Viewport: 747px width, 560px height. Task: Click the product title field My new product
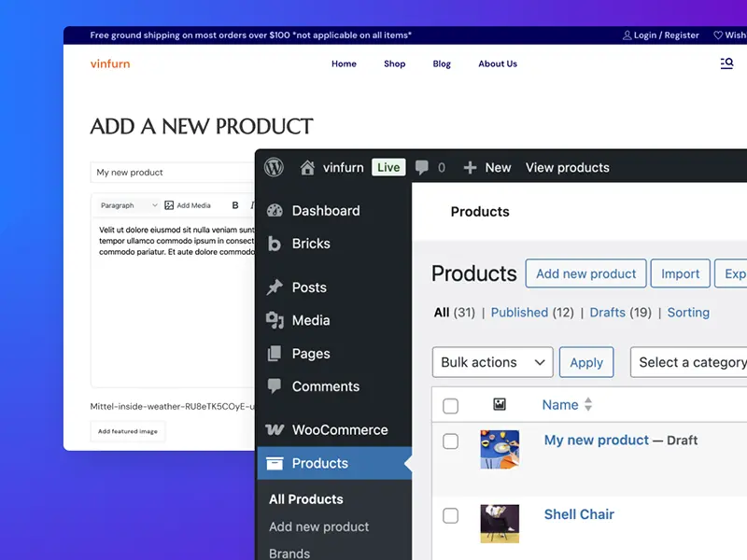tap(173, 173)
